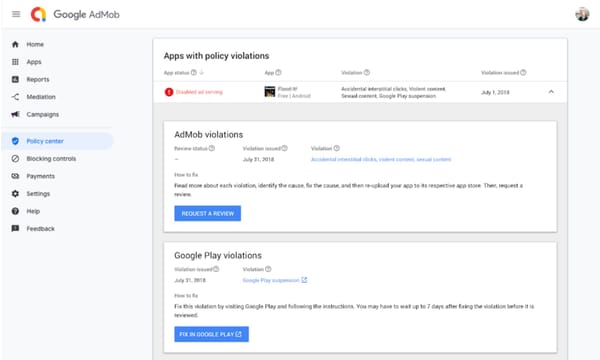Sort by App status arrow
The height and width of the screenshot is (360, 600).
202,73
